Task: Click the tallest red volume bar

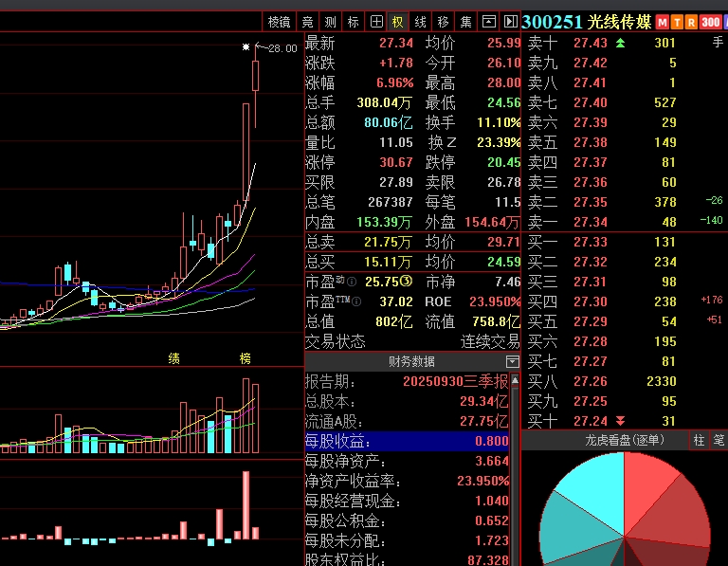Action: 246,415
